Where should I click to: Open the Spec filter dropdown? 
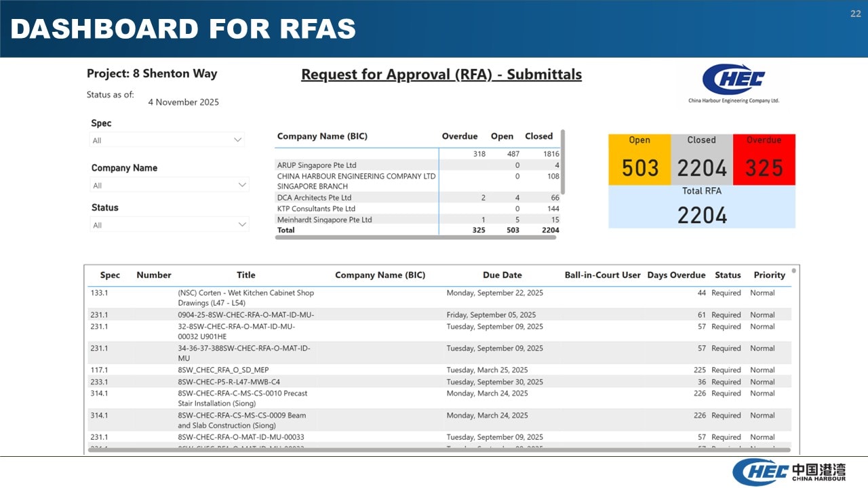(167, 140)
